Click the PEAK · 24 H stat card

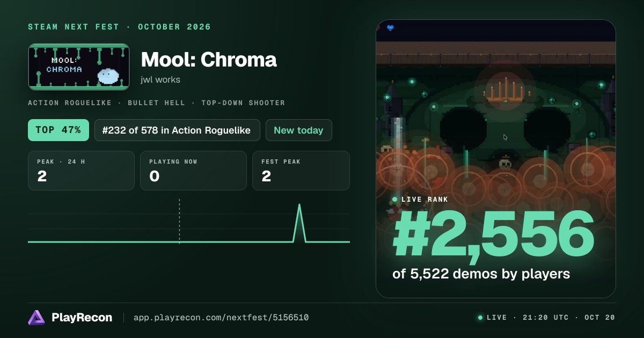81,171
